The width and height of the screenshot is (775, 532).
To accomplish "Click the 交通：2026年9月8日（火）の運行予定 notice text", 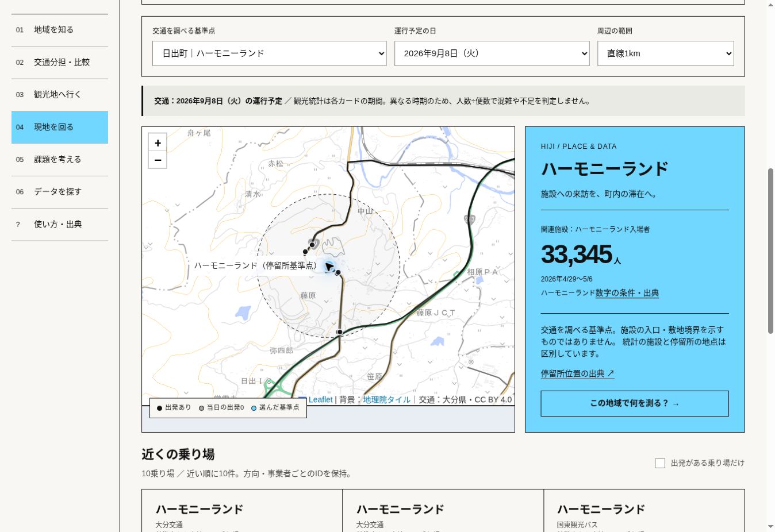I will click(218, 101).
